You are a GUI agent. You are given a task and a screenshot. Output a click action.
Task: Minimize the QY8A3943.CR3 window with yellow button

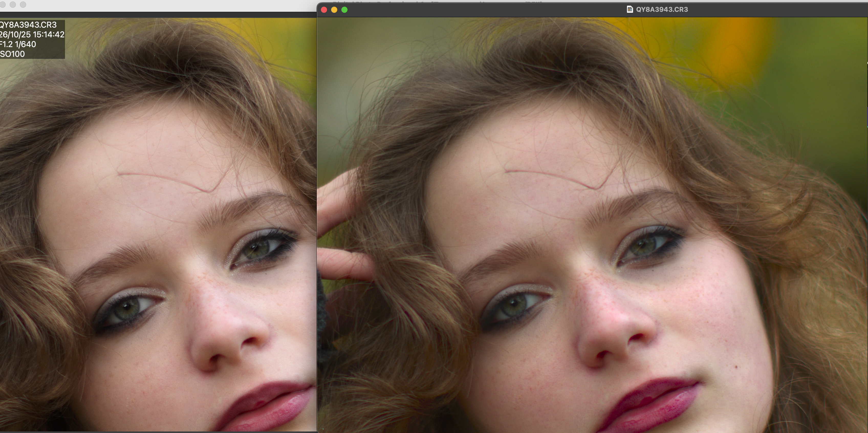334,10
